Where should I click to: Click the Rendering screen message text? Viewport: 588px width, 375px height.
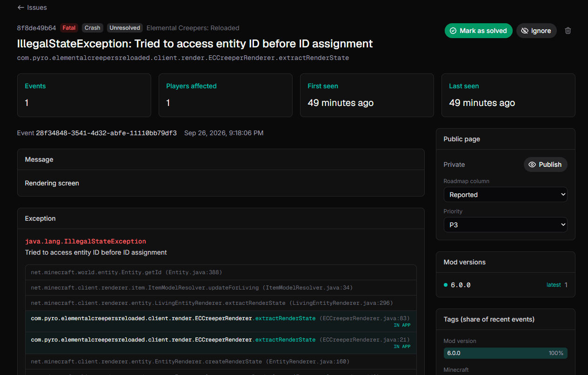coord(52,183)
